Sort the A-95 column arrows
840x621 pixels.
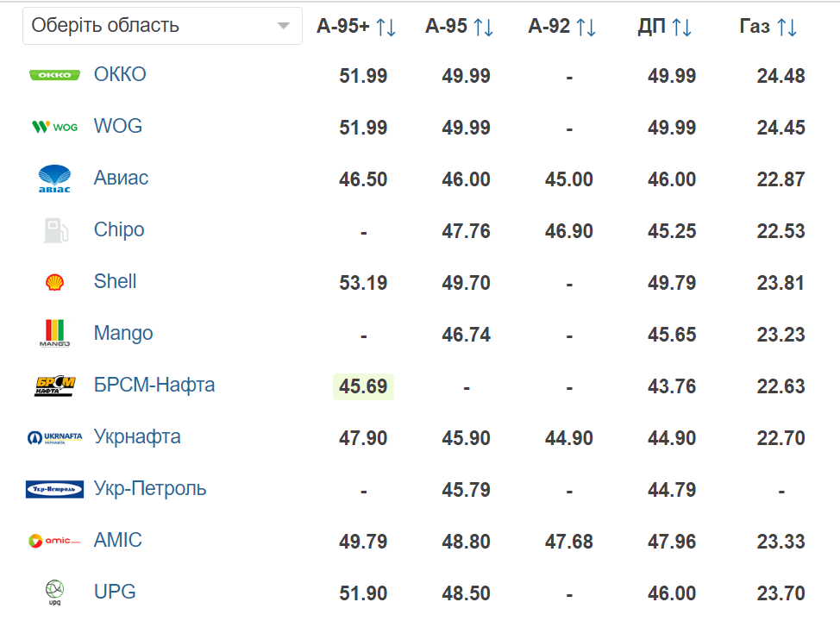[x=483, y=27]
